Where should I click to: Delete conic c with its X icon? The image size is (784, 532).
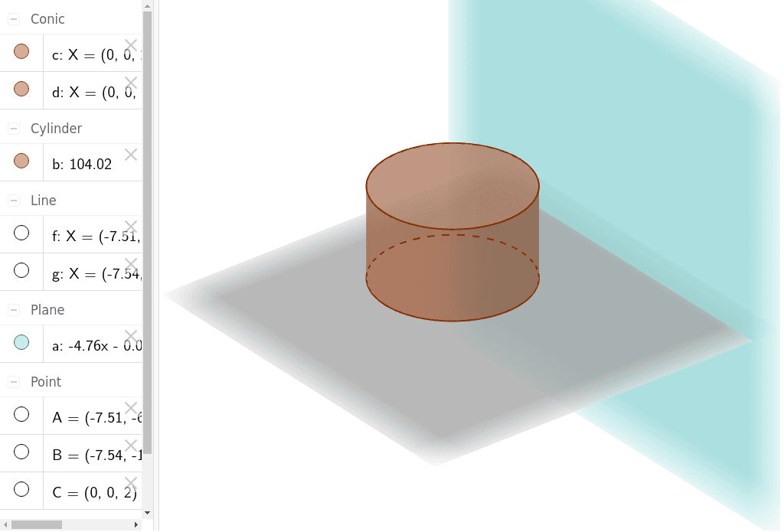click(131, 45)
